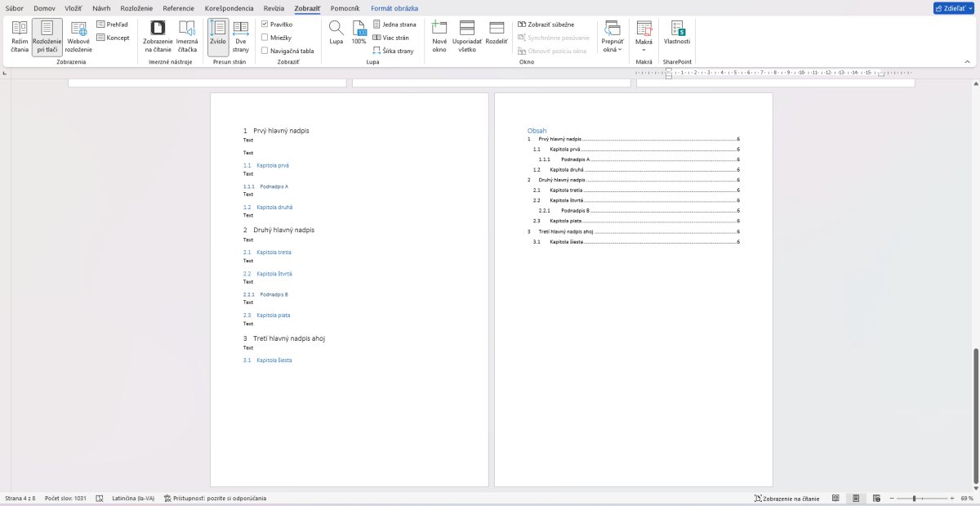Viewport: 980px width, 506px height.
Task: Open the Rozloženie tab
Action: tap(136, 7)
